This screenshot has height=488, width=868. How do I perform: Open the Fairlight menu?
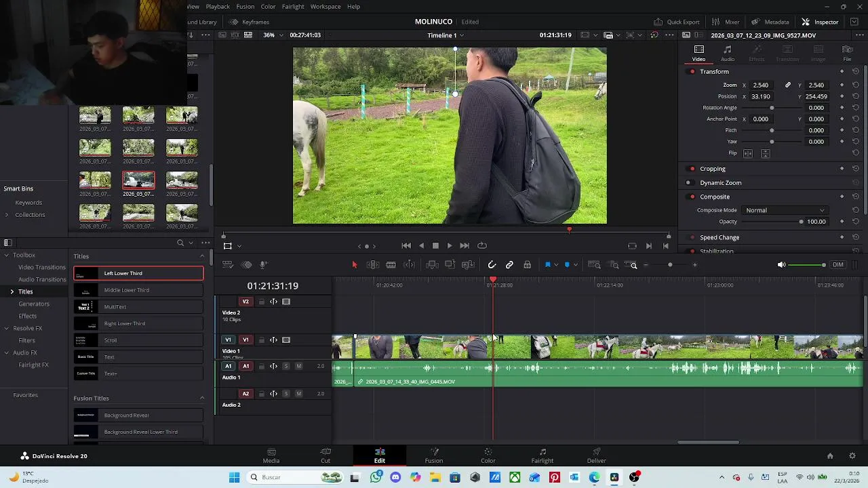tap(293, 7)
